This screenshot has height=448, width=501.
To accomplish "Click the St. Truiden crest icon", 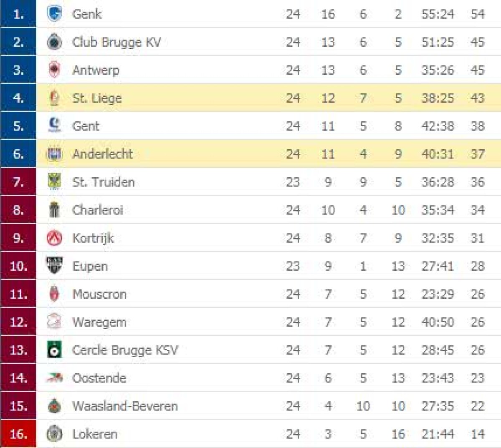I will 54,182.
